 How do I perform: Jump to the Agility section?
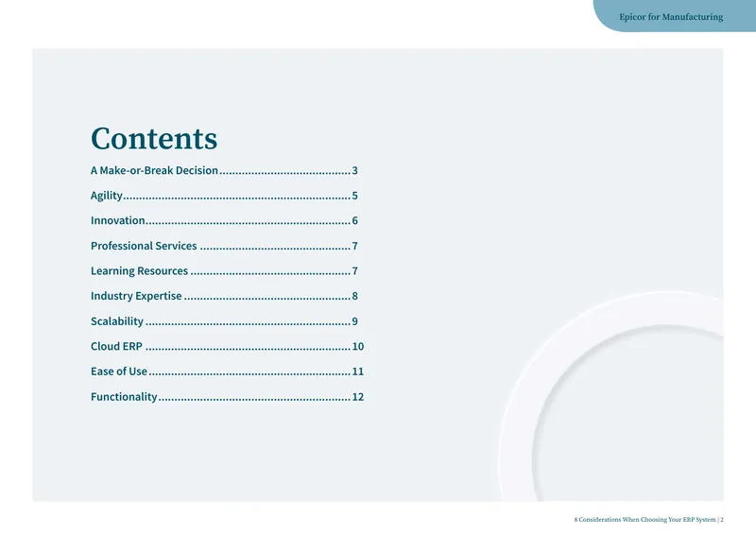click(224, 196)
